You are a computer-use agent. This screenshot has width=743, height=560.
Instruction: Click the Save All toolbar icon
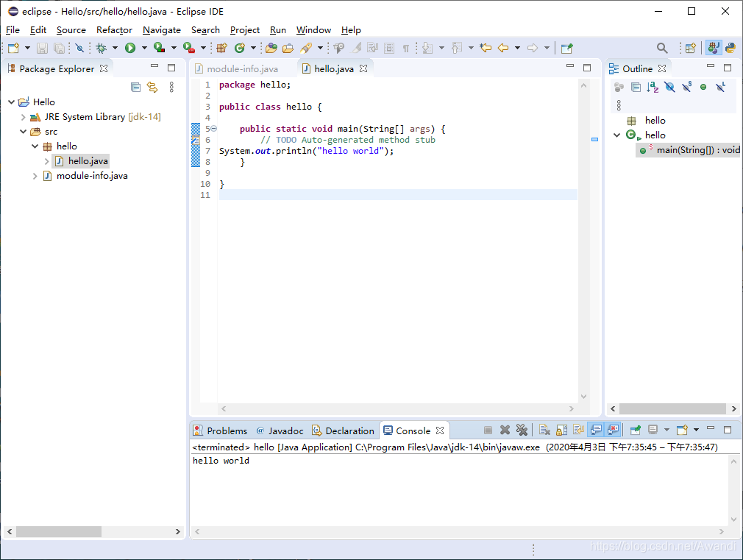60,48
